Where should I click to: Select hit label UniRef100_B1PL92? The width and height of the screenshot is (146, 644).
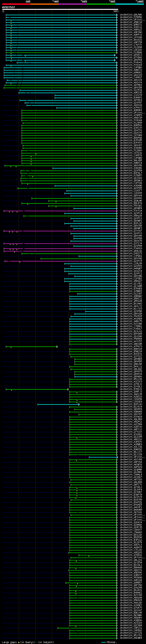[x=131, y=223]
